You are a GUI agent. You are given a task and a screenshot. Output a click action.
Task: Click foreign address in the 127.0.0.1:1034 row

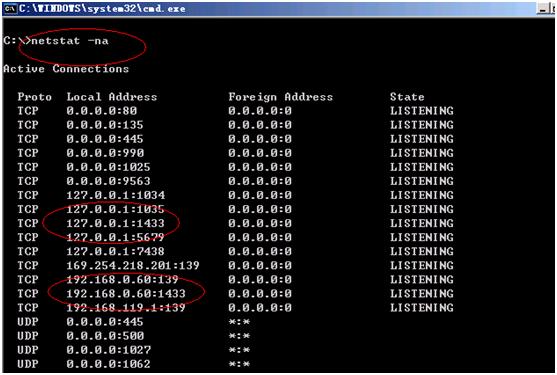point(260,195)
